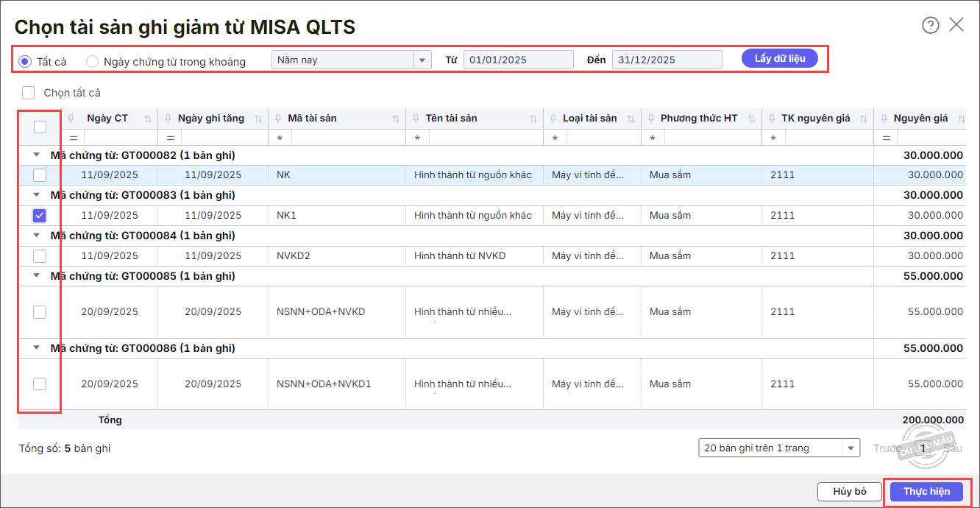
Task: Click the "Thực hiện" button
Action: pyautogui.click(x=926, y=492)
